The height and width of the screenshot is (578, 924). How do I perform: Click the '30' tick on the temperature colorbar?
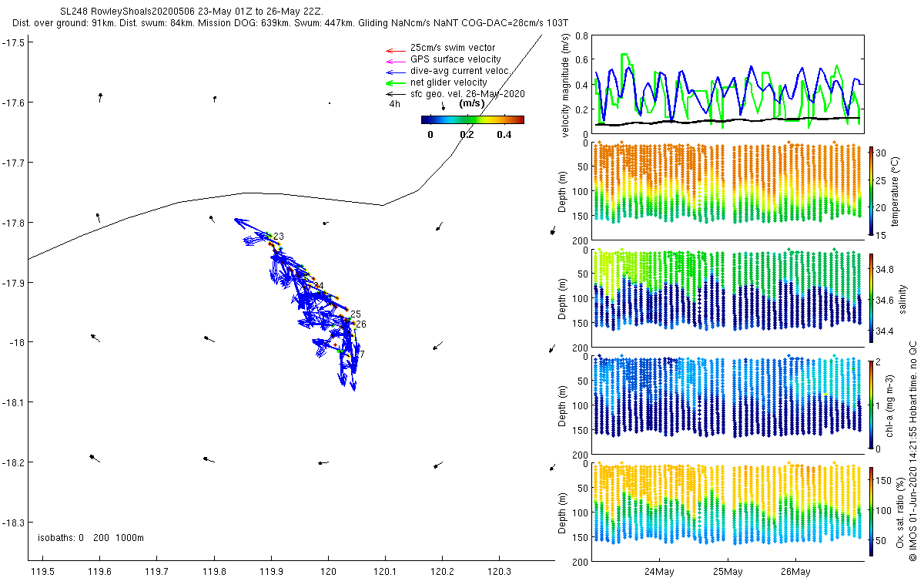pos(882,152)
